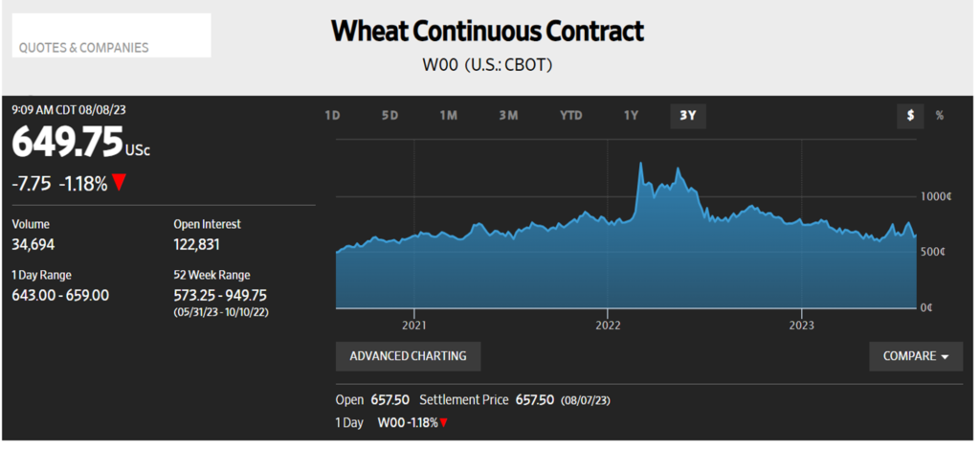The width and height of the screenshot is (980, 450).
Task: Click the 2021 label on the time axis
Action: click(414, 326)
